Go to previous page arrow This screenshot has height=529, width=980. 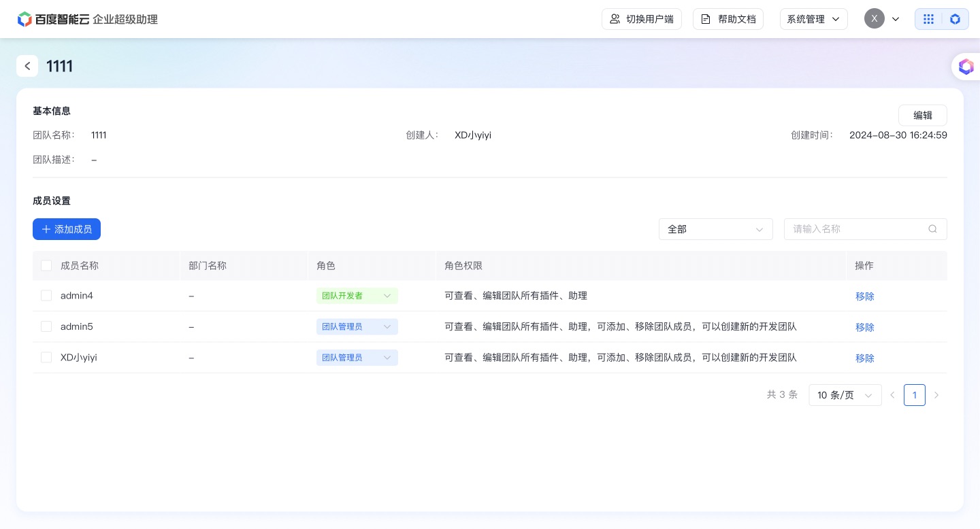click(892, 395)
